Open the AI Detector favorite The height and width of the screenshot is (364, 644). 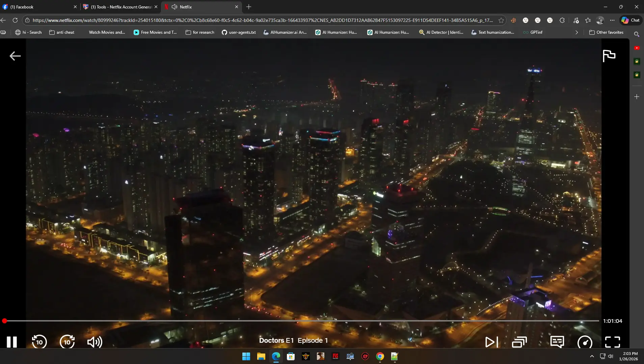pos(441,32)
